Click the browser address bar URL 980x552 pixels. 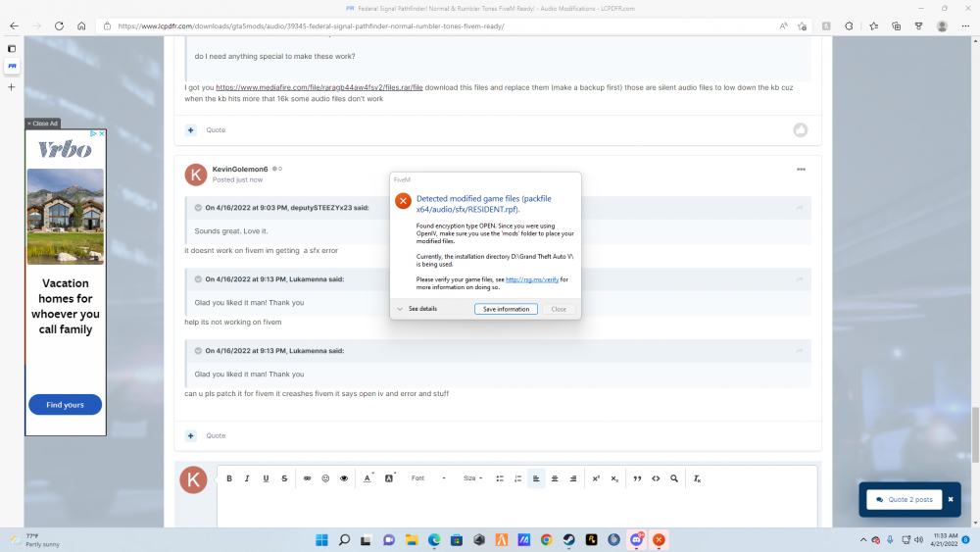(311, 26)
